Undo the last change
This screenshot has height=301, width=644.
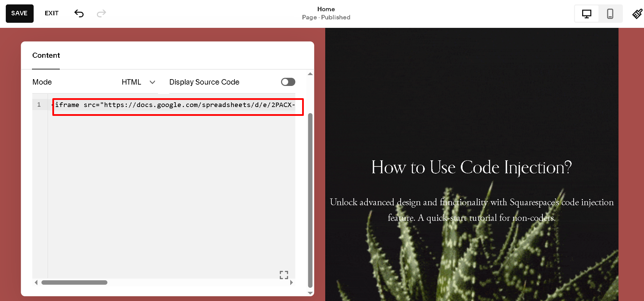79,14
